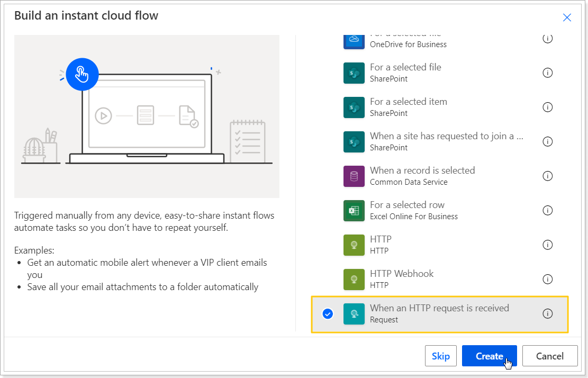Choose the 'For a selected item' trigger label
The width and height of the screenshot is (588, 378).
(409, 102)
